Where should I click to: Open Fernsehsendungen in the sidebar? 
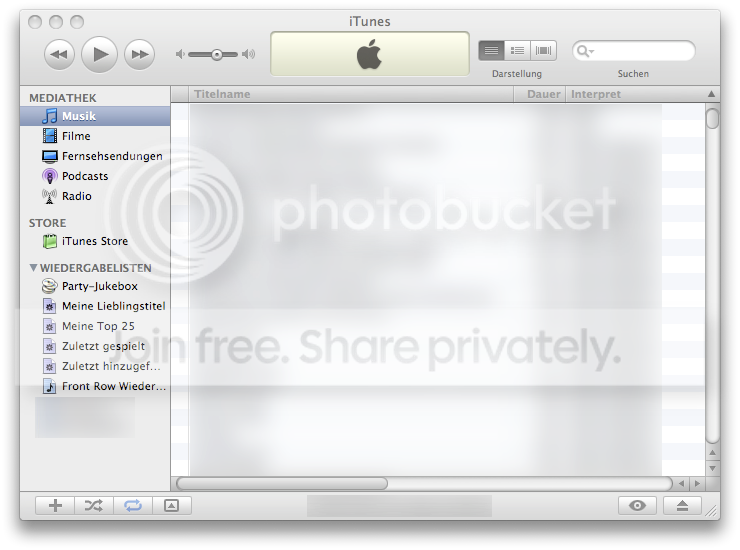(x=95, y=156)
